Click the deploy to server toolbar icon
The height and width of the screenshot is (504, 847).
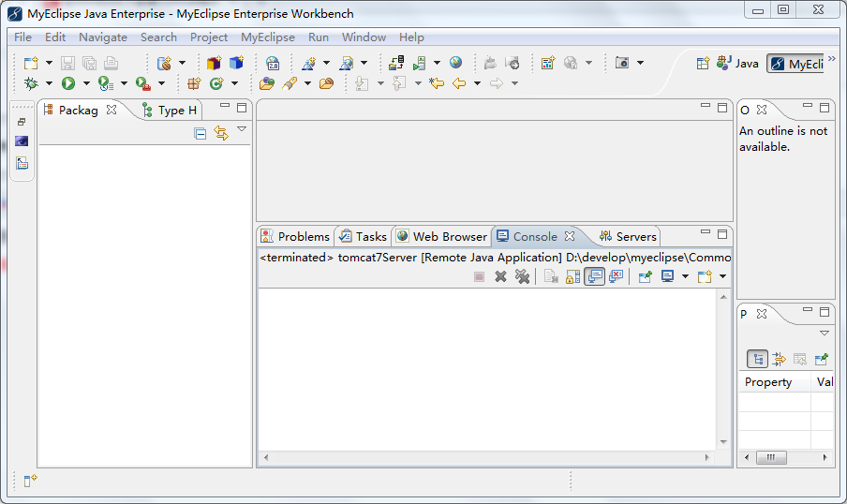(x=396, y=63)
